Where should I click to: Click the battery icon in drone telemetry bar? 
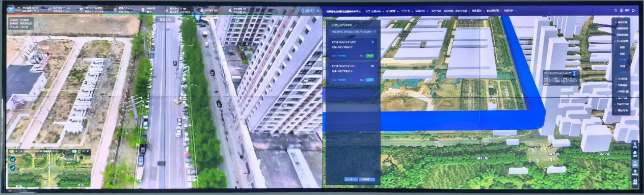[x=143, y=10]
